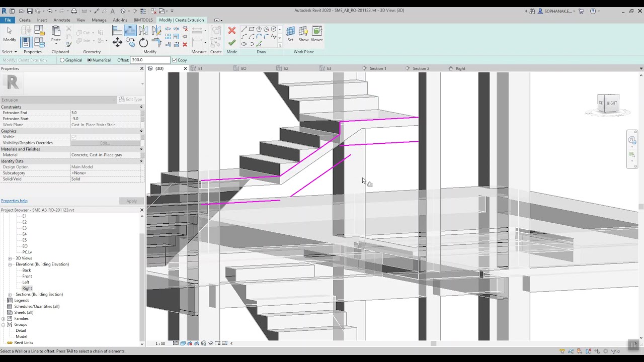644x362 pixels.
Task: Open the BIMTOOLS ribbon tab
Action: pos(143,20)
